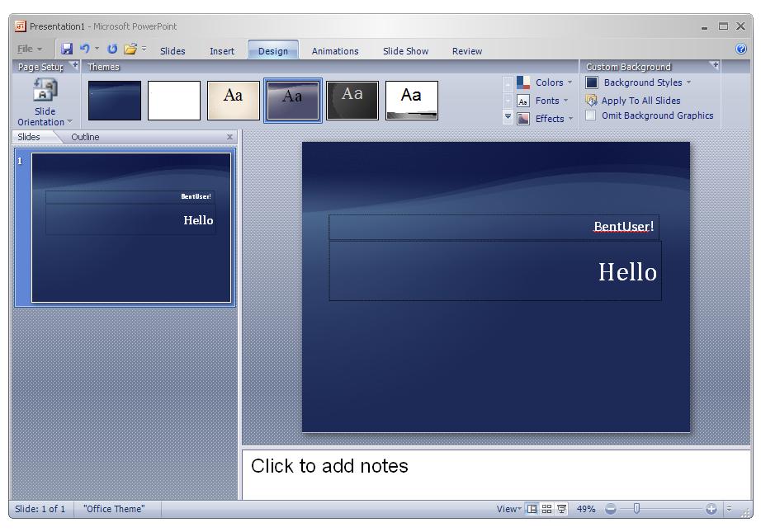
Task: Click the Save icon in quick access toolbar
Action: click(67, 50)
